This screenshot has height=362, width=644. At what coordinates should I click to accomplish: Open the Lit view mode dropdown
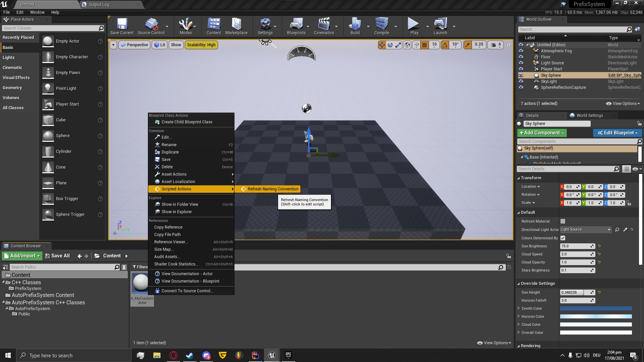point(159,45)
